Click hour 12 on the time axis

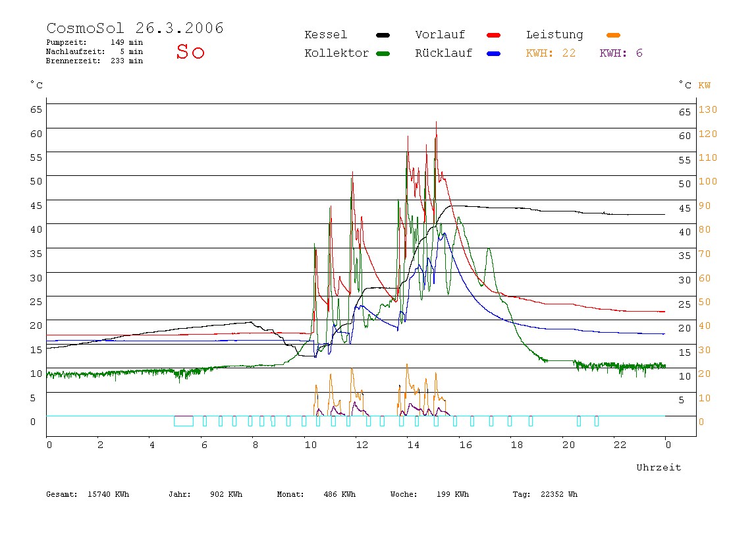(x=362, y=445)
